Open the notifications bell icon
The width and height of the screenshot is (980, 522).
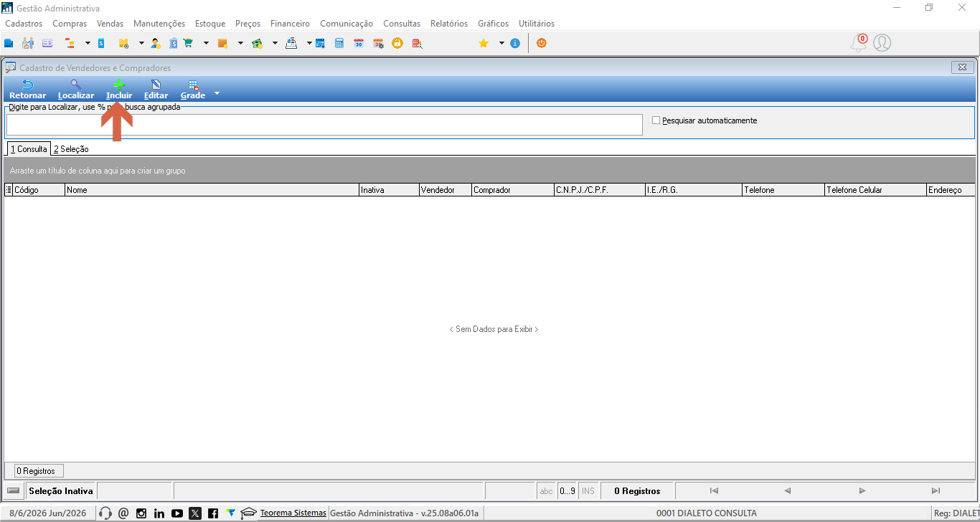pyautogui.click(x=859, y=43)
